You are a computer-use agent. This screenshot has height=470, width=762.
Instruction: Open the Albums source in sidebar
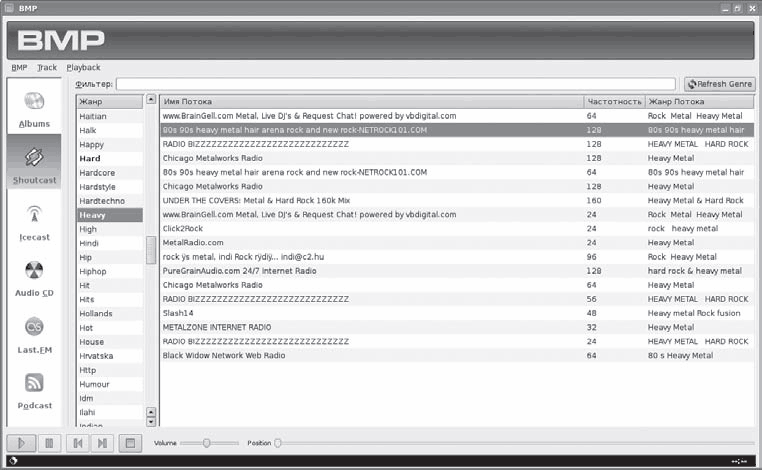click(x=34, y=110)
